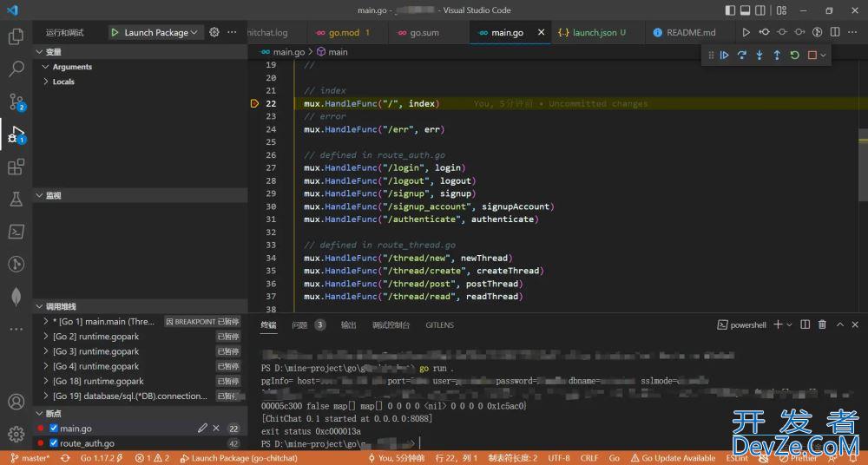Open the Extensions view
Screen dimensions: 868x465
[16, 167]
